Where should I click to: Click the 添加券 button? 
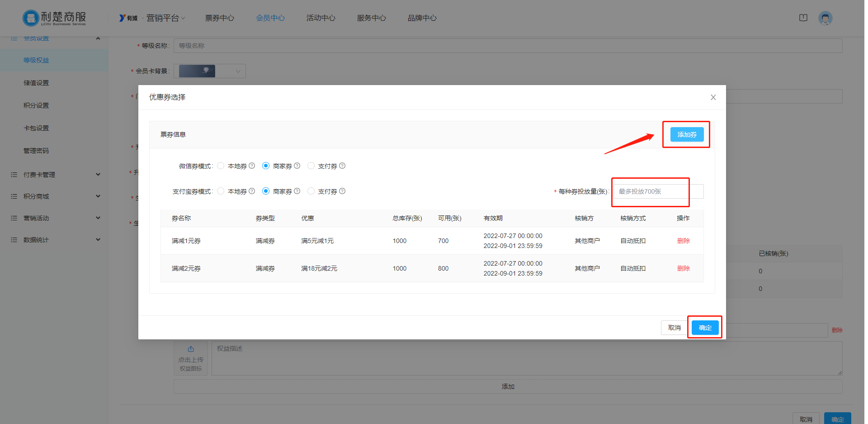(687, 134)
